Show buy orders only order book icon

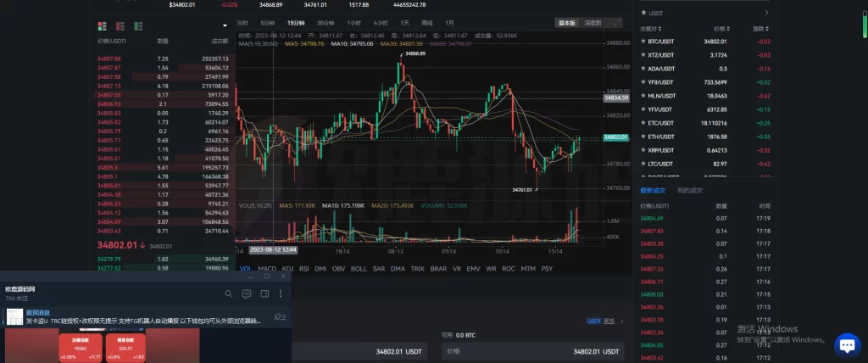[138, 26]
